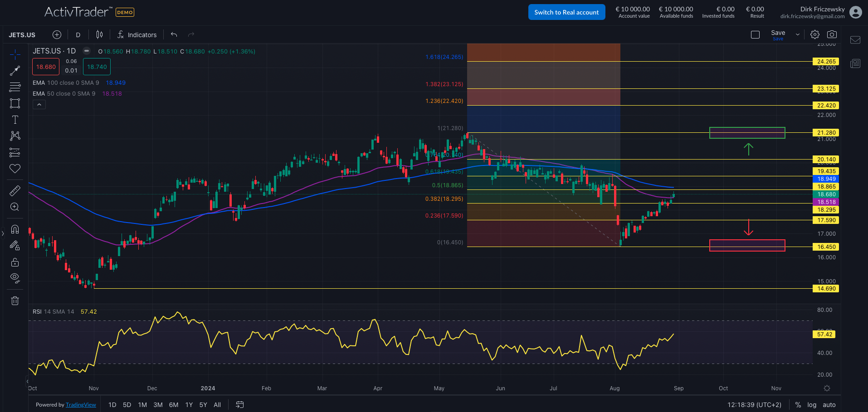Collapse the indicator legend chevron

coord(39,105)
